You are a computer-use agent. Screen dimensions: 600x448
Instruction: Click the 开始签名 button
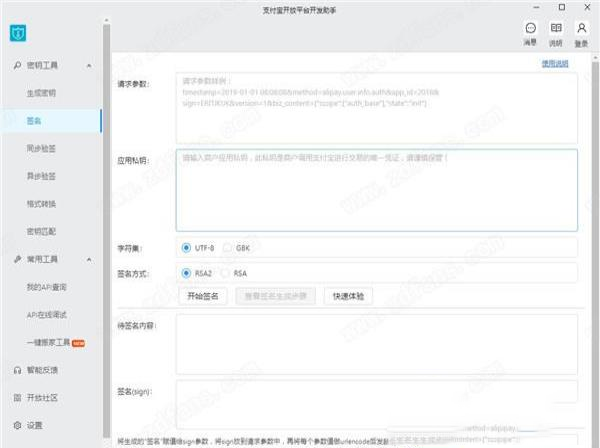tap(203, 296)
